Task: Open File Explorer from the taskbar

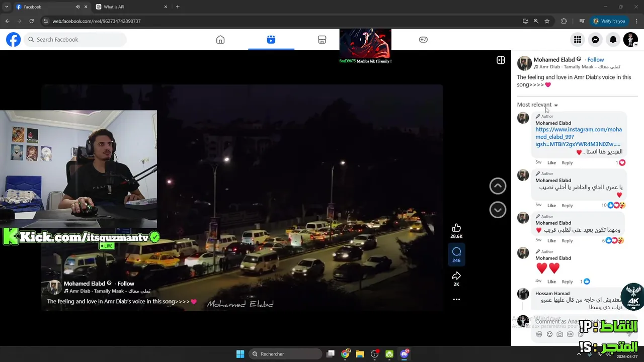Action: pyautogui.click(x=360, y=354)
